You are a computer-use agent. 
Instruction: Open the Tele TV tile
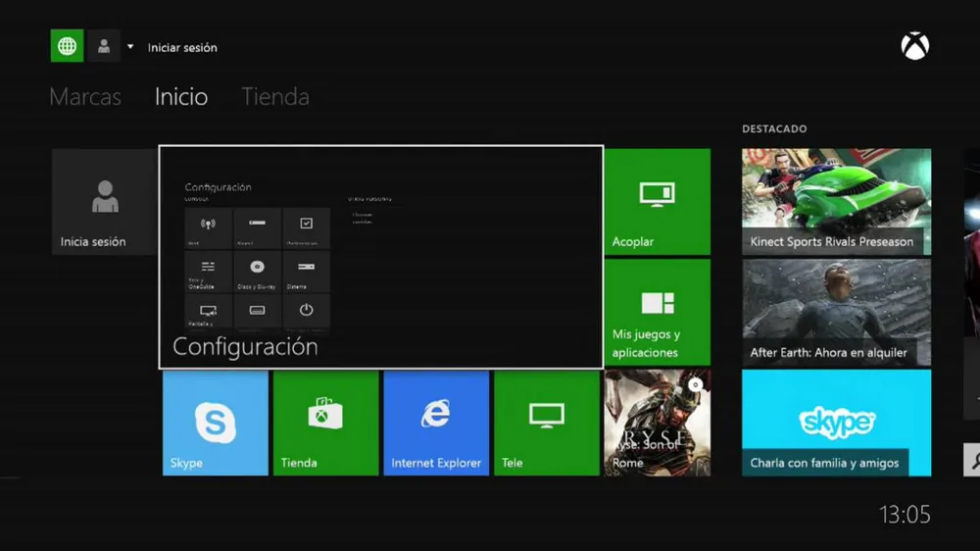(547, 423)
